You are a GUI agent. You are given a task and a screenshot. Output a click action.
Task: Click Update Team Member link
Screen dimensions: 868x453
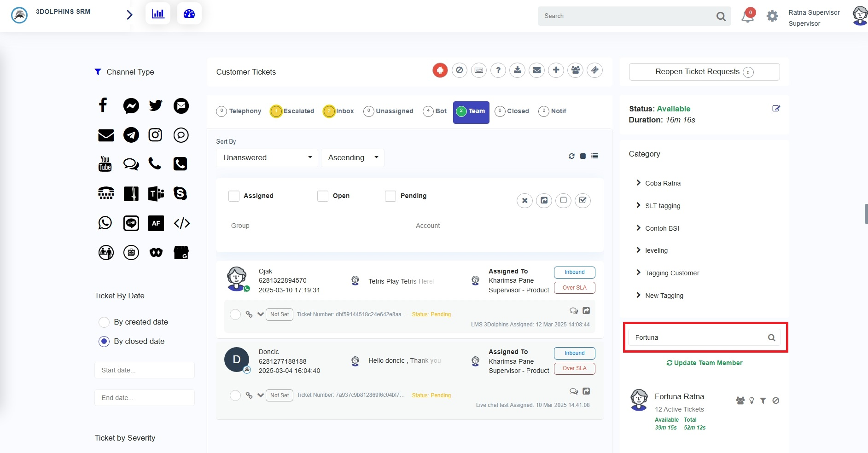tap(705, 363)
